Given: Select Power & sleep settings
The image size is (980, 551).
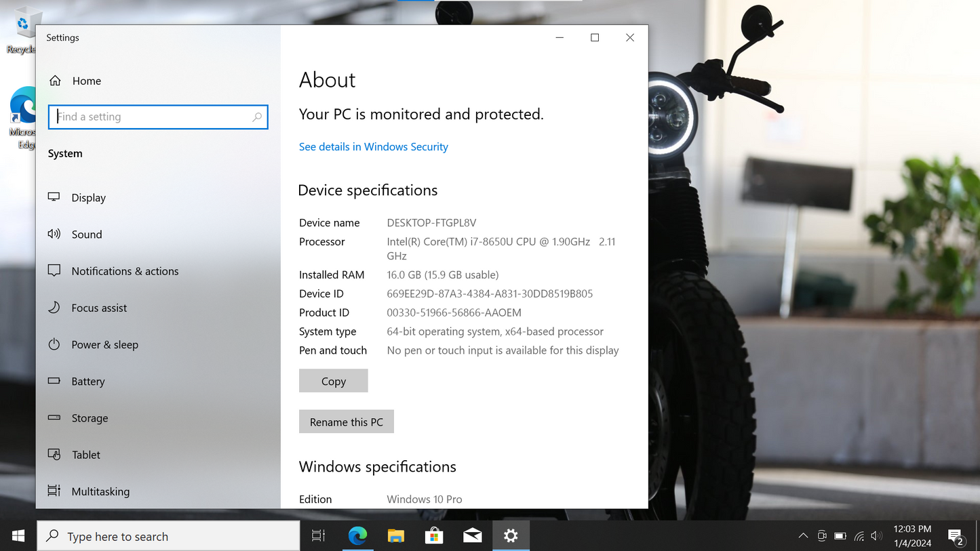Looking at the screenshot, I should coord(106,344).
